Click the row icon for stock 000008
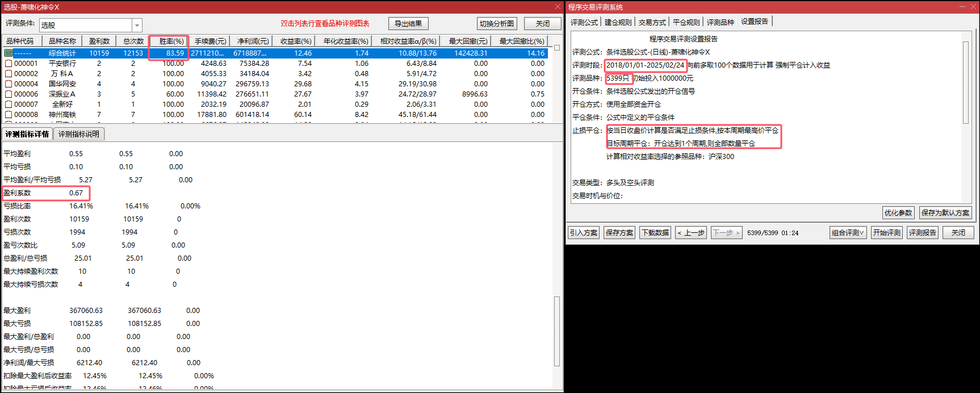 [8, 115]
